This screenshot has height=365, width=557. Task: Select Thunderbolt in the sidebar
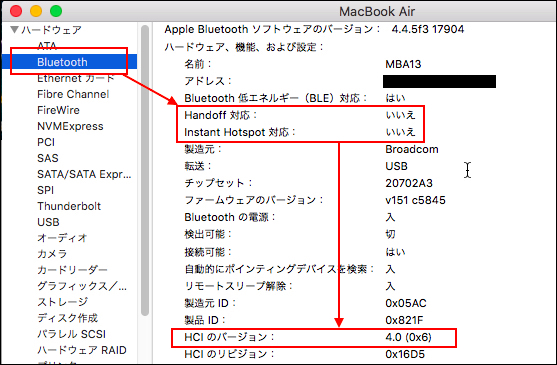(69, 206)
